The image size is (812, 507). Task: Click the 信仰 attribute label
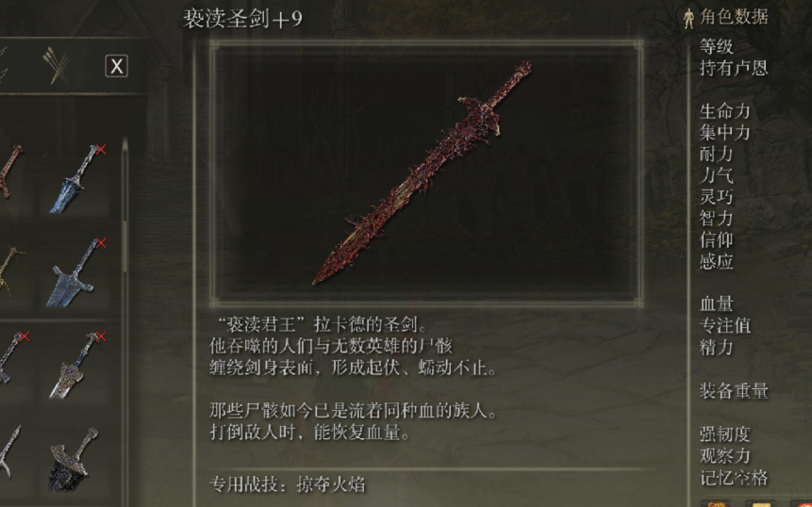point(716,239)
